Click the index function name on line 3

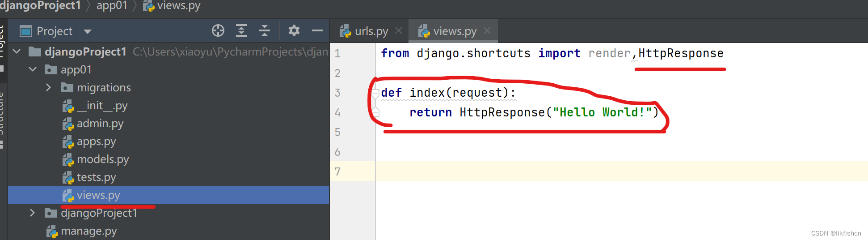pyautogui.click(x=427, y=93)
